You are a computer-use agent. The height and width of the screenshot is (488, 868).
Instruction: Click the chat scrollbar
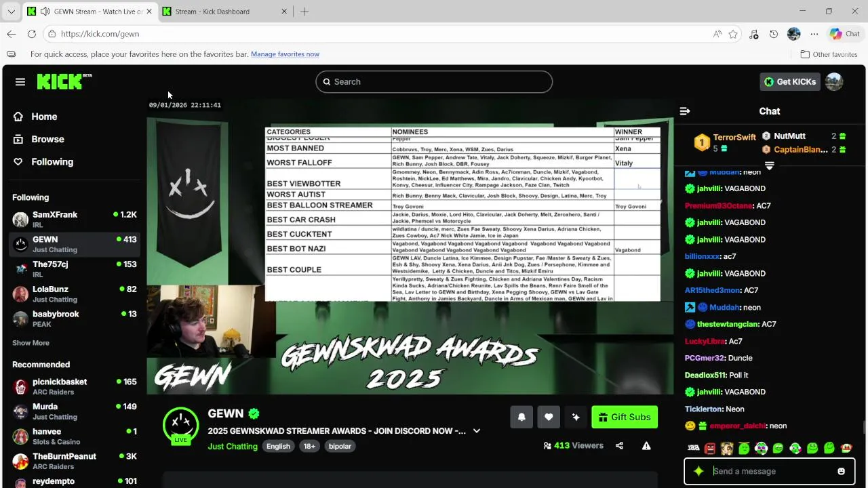(x=863, y=427)
